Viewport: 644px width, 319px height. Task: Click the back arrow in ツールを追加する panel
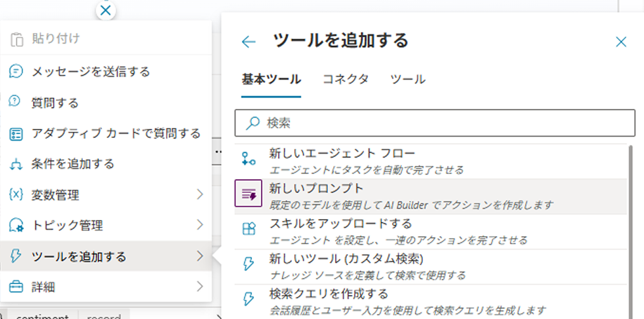point(249,42)
